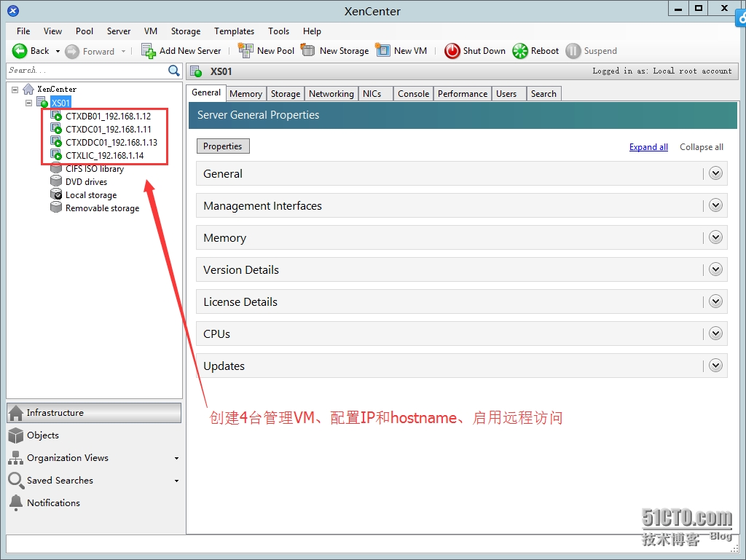The image size is (746, 560).
Task: Switch to the Performance tab
Action: coord(463,94)
